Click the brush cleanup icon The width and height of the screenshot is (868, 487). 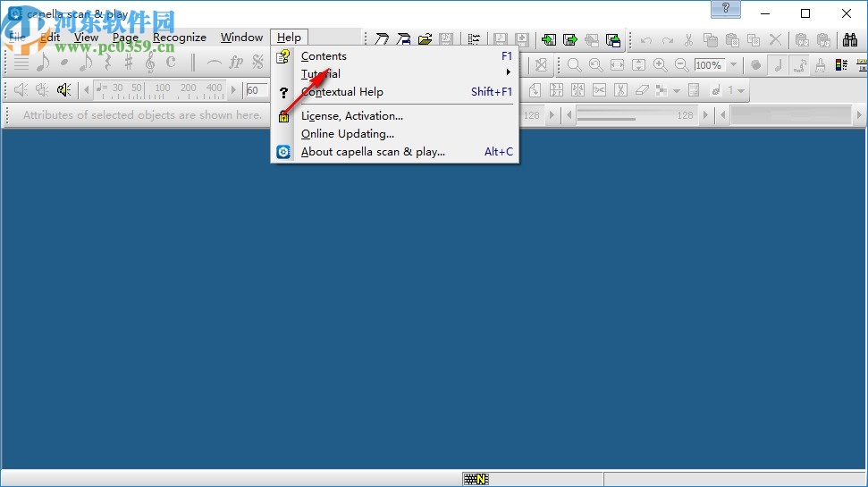820,64
